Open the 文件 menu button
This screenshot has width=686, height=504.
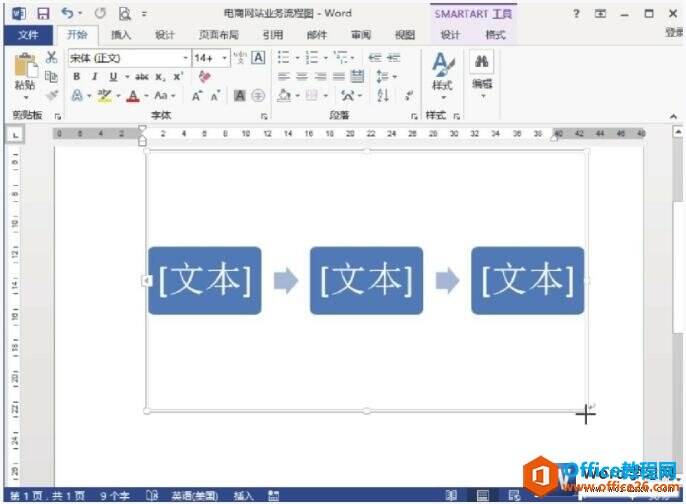[x=28, y=35]
